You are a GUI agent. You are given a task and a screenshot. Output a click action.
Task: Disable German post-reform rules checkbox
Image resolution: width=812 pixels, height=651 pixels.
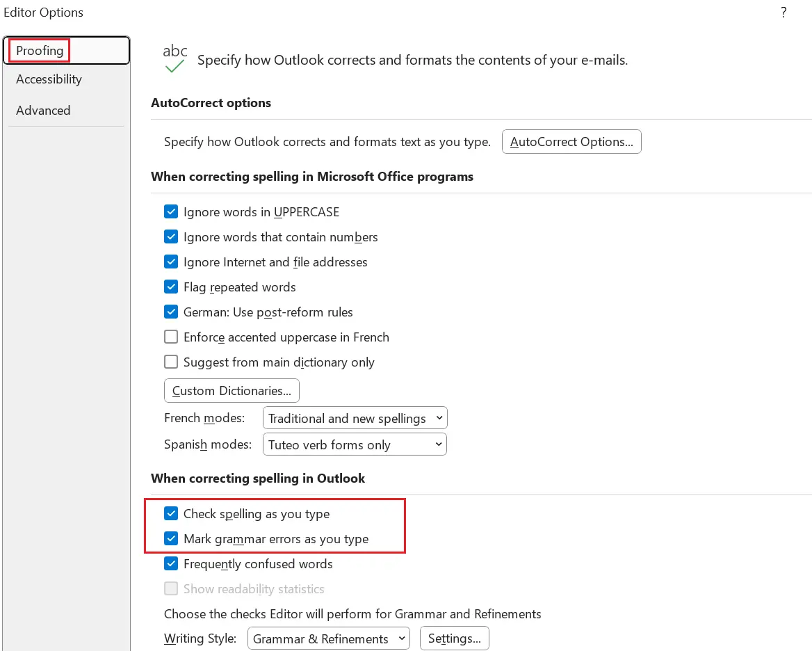171,312
